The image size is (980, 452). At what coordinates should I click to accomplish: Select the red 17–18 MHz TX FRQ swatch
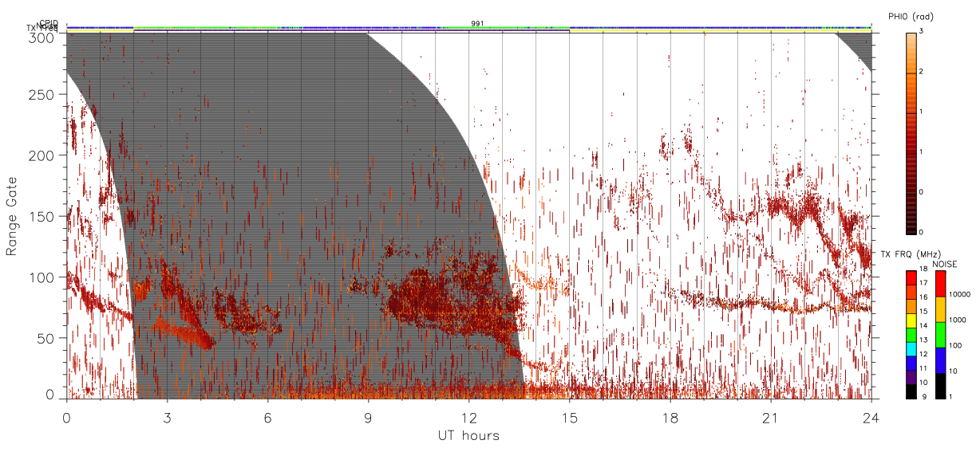(911, 277)
